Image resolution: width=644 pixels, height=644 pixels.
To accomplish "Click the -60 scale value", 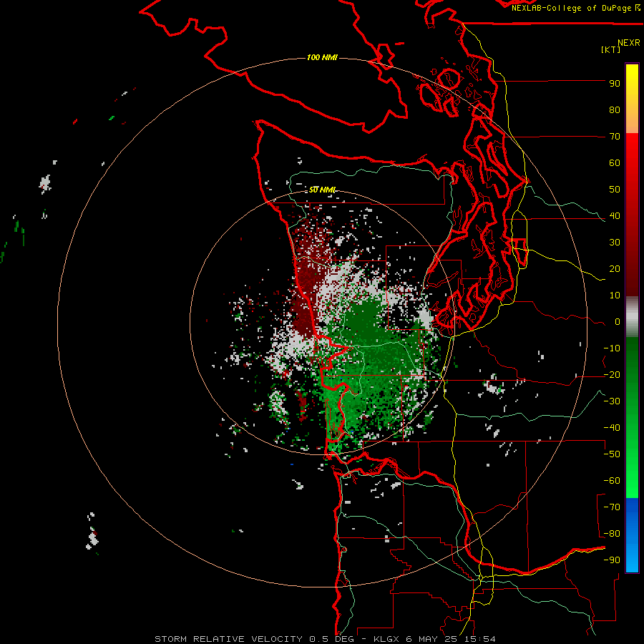I will [x=612, y=481].
